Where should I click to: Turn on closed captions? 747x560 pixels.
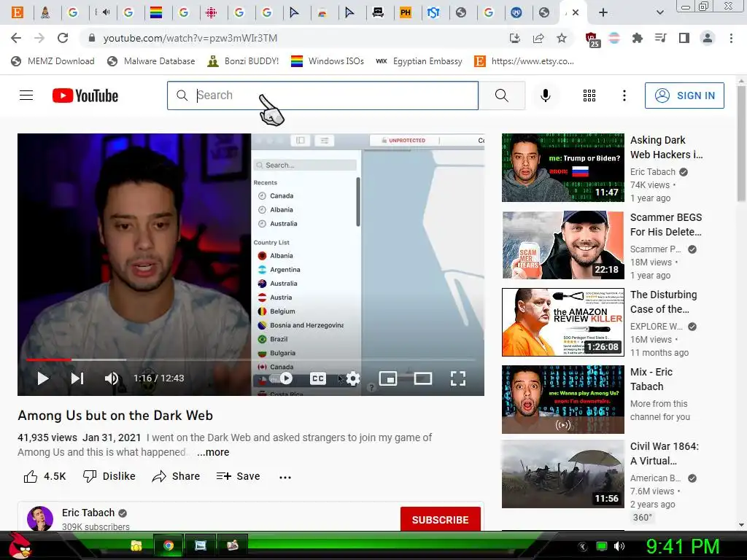pos(318,378)
